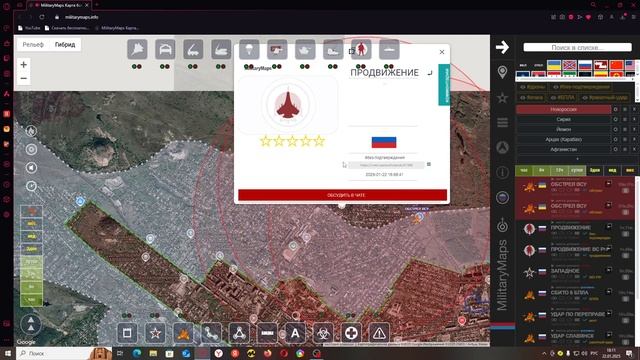
Task: Tick the checkbox of СБИТО 6 БПЛА entry
Action: click(x=626, y=299)
